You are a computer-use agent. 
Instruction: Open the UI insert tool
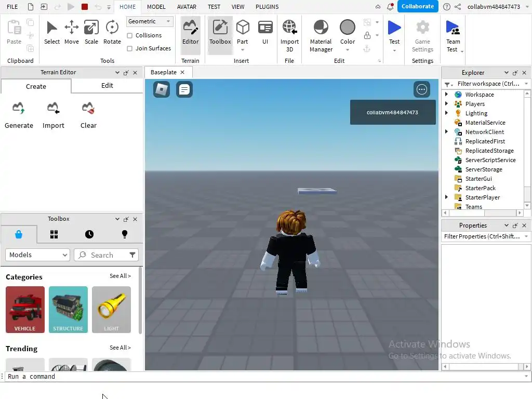pyautogui.click(x=265, y=33)
